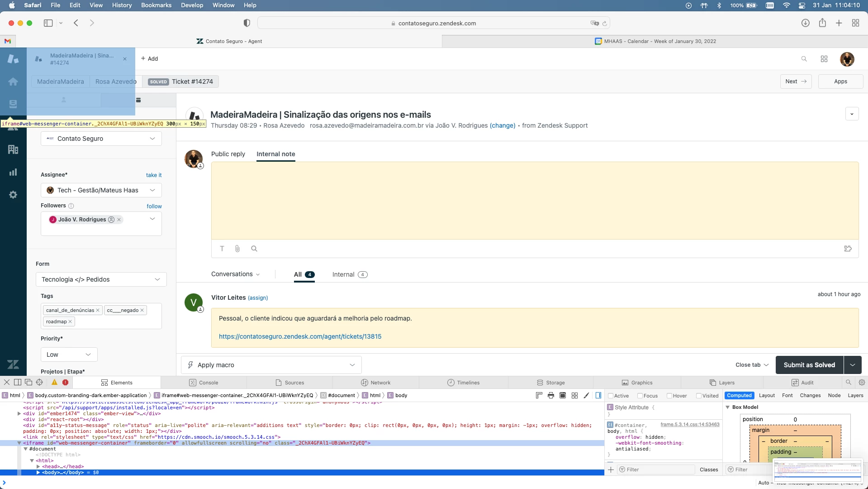Open the Assignee dropdown
Image resolution: width=868 pixels, height=489 pixels.
coord(101,190)
